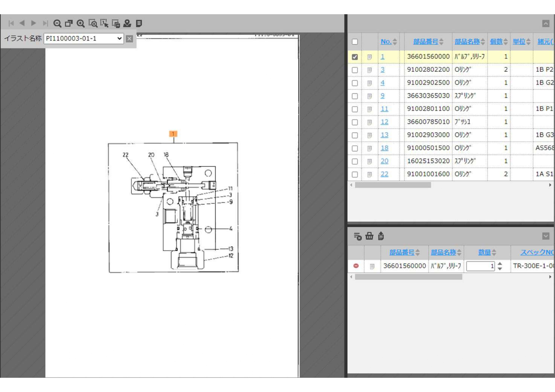Click the map pin marker icon
The height and width of the screenshot is (392, 555).
pos(127,23)
